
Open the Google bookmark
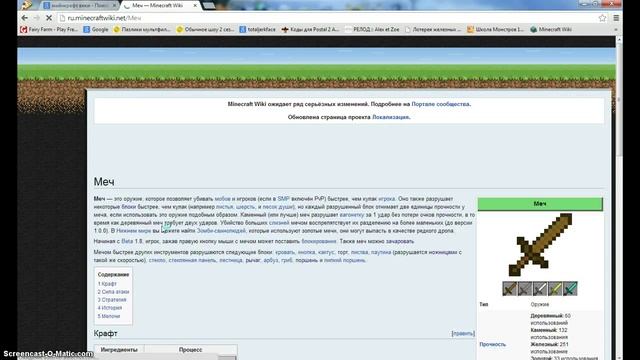(96, 29)
